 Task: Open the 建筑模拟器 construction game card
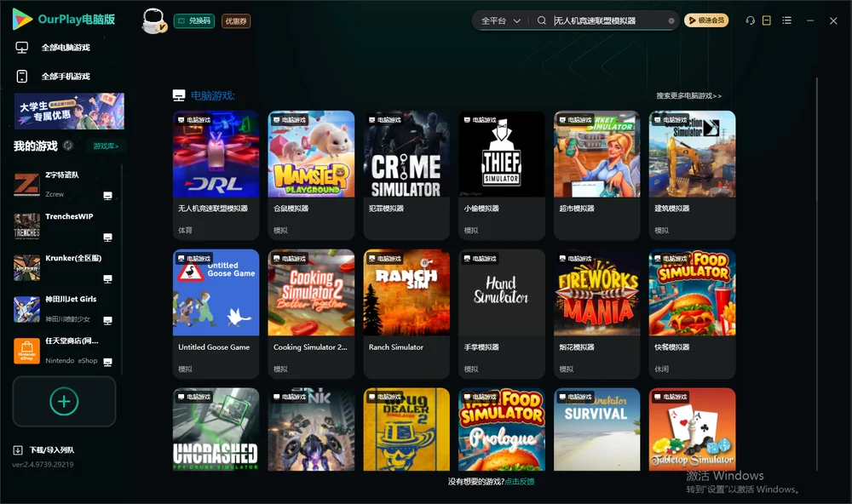click(692, 175)
